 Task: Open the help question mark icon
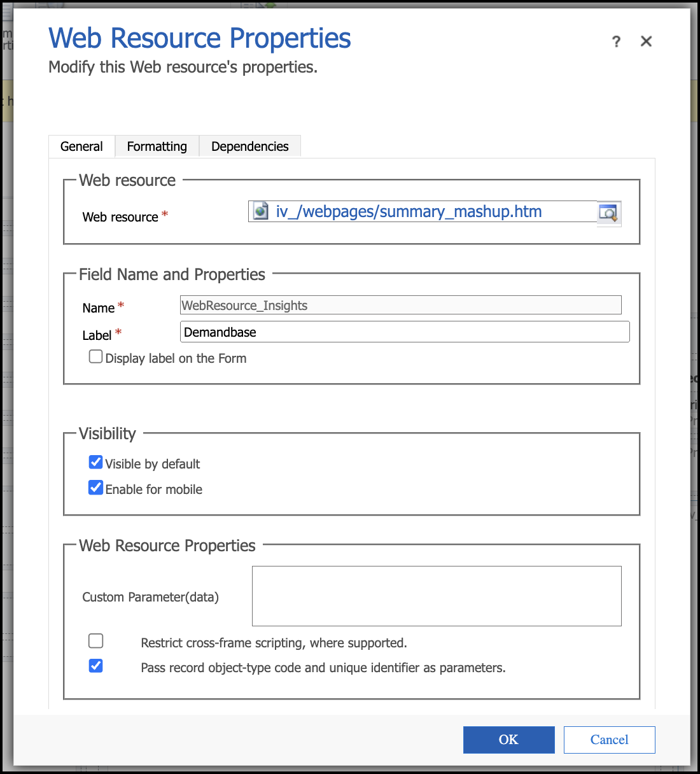point(616,42)
